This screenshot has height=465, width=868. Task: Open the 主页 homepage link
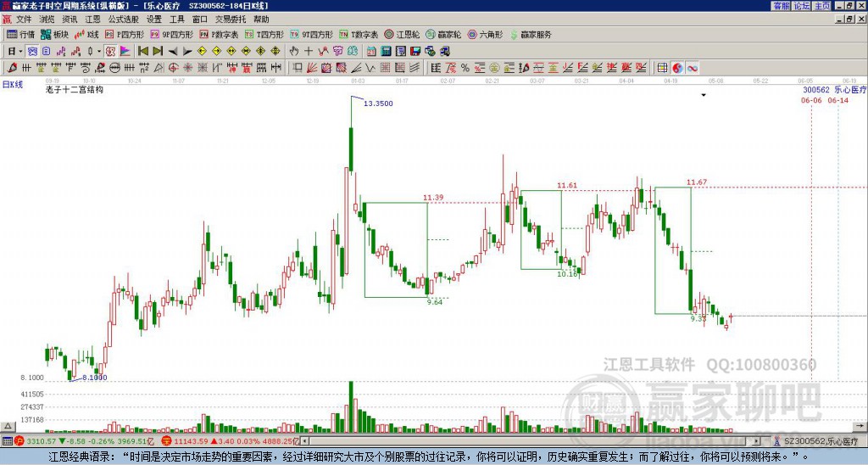click(822, 6)
